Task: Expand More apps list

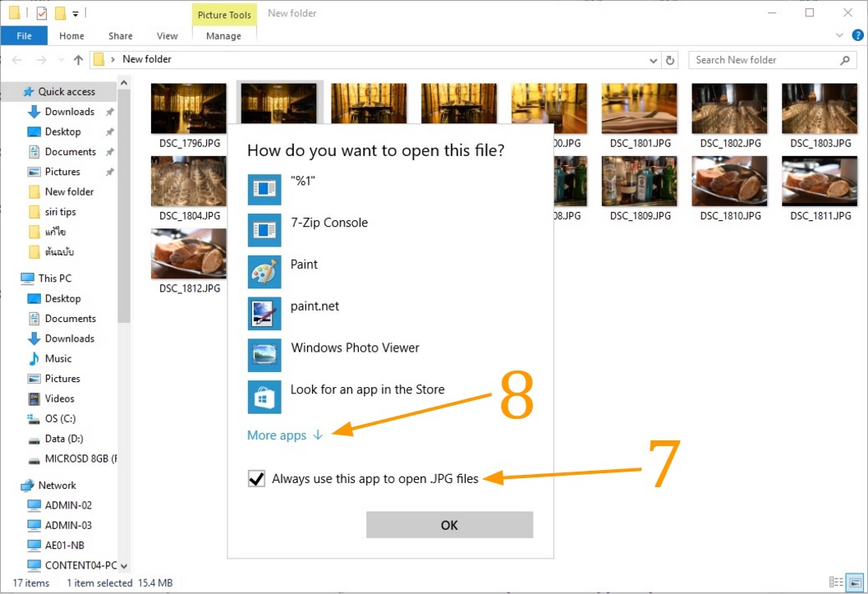Action: click(x=284, y=435)
